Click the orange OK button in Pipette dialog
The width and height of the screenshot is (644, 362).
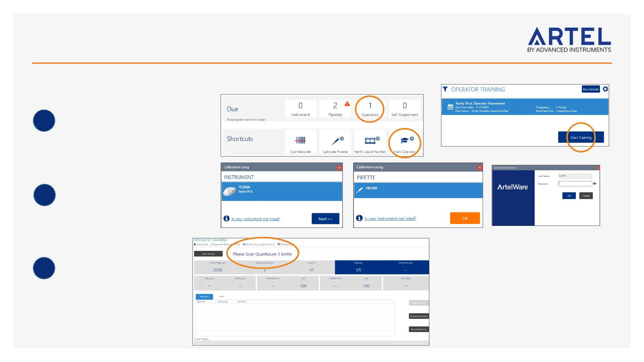(x=465, y=218)
